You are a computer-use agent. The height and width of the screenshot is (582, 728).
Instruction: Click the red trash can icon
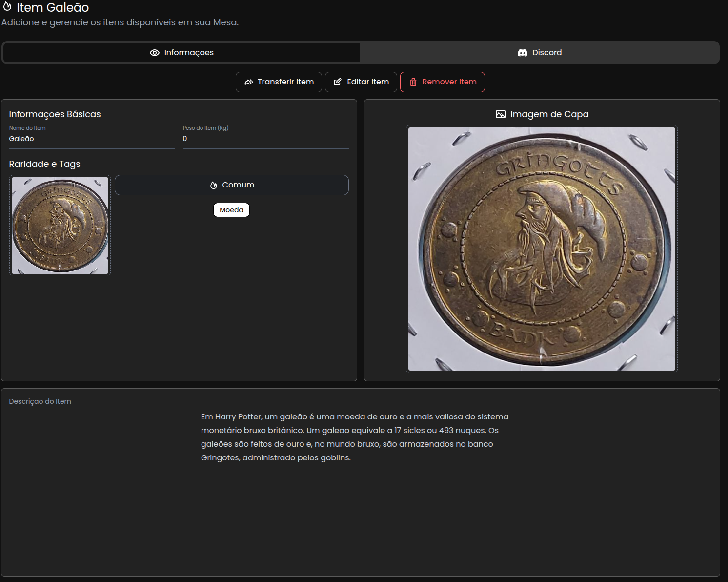pos(413,82)
